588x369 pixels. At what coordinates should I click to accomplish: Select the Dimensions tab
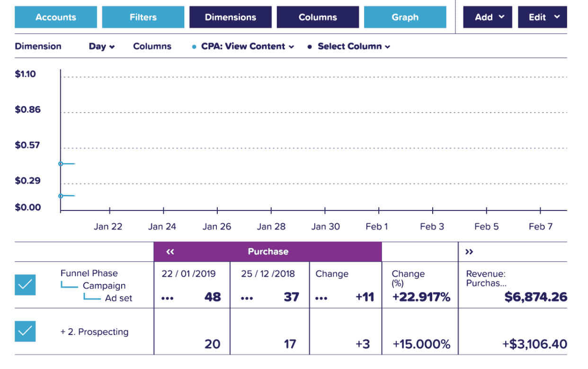(x=231, y=18)
